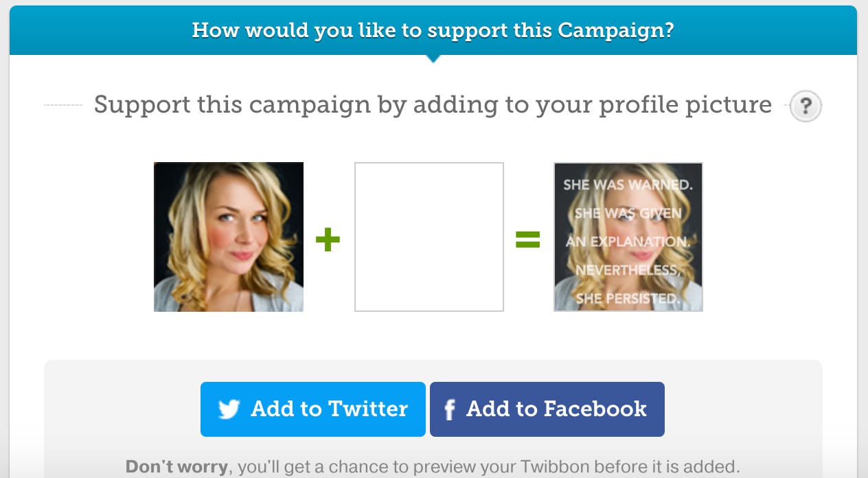The height and width of the screenshot is (478, 868).
Task: Click the 'How would you like to support' header
Action: [x=433, y=30]
